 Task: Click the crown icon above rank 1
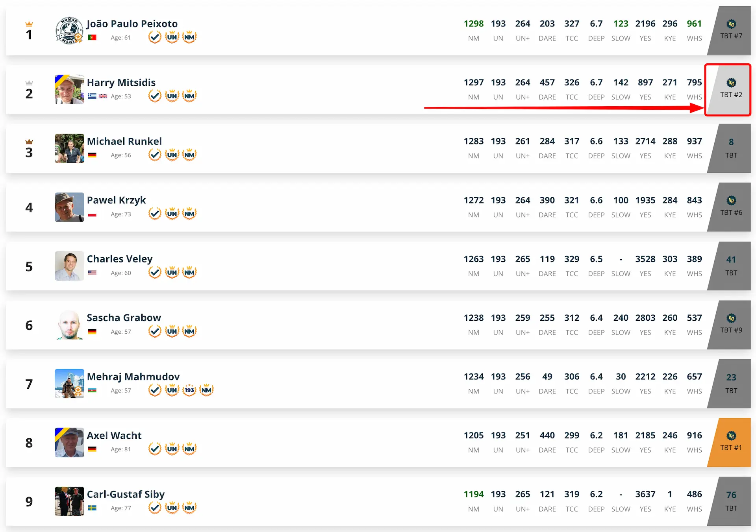[29, 24]
